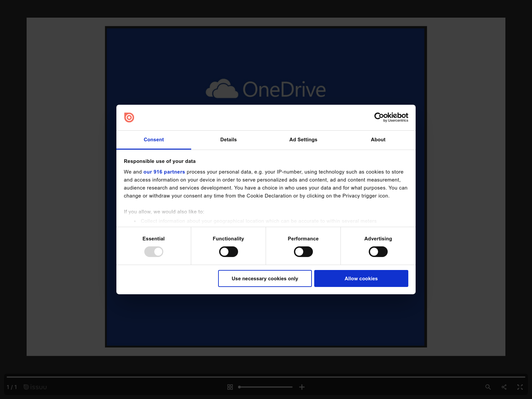Switch to the Consent tab
This screenshot has height=399, width=532.
pyautogui.click(x=154, y=140)
